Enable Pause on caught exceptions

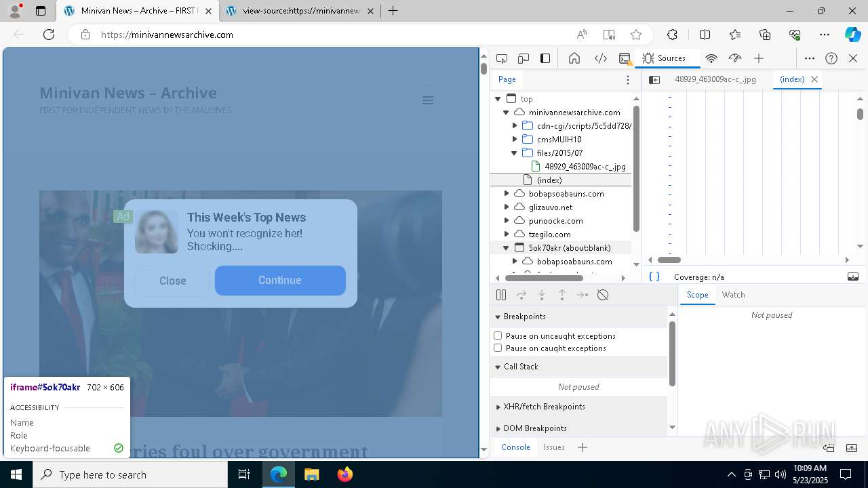[x=498, y=348]
